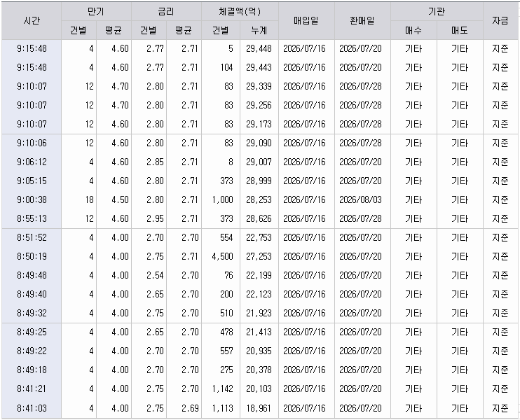Click cumulative value 28,626
Viewport: 520px width, 420px height.
click(x=259, y=218)
